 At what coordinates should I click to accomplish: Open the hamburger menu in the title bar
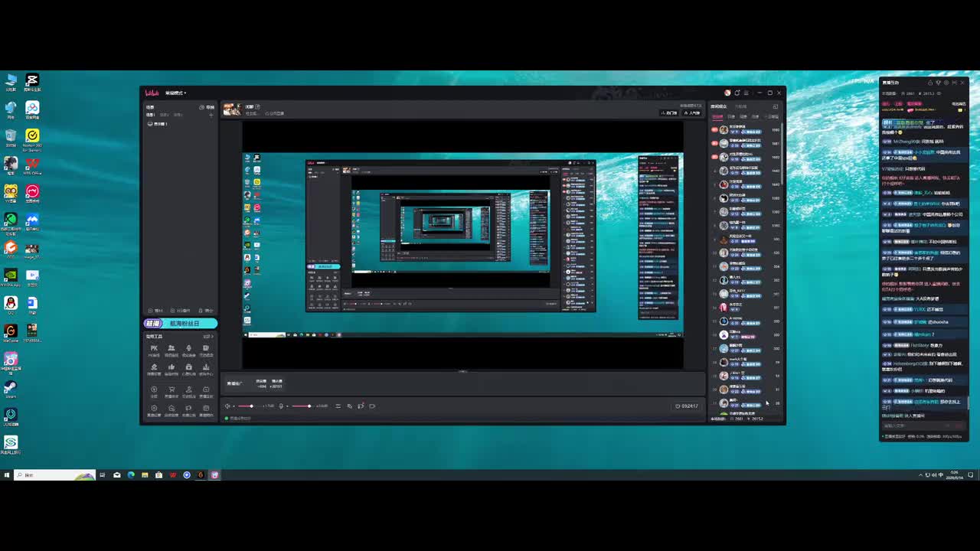pos(746,93)
